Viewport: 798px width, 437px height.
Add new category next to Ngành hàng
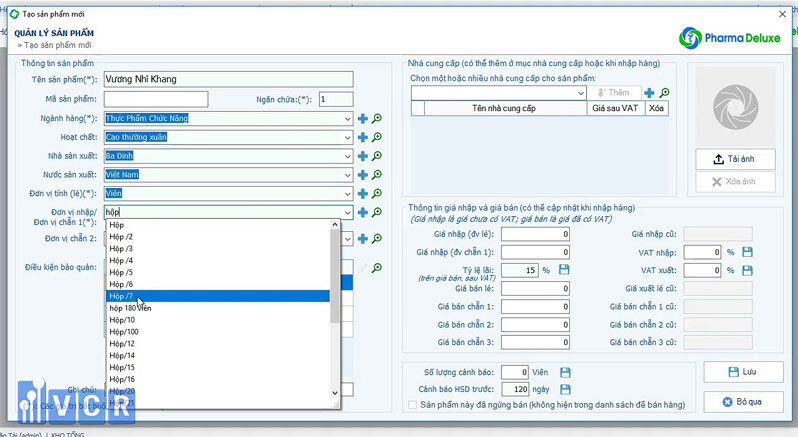click(363, 119)
